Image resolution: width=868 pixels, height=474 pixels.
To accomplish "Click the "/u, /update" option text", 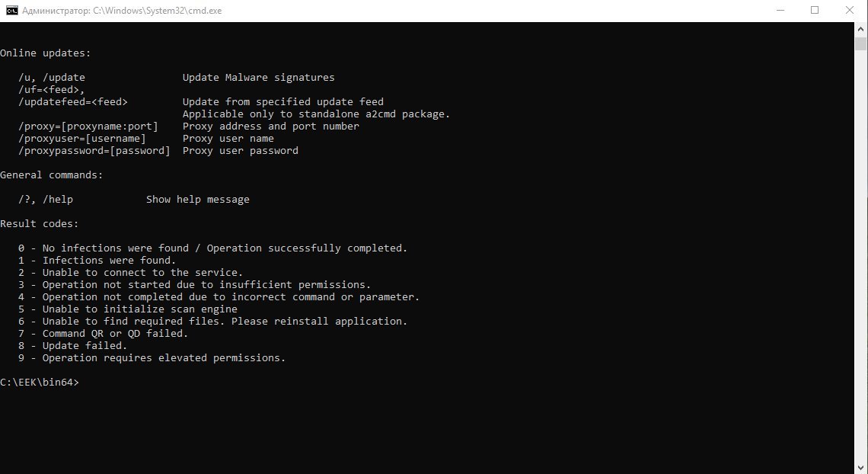I will 52,78.
